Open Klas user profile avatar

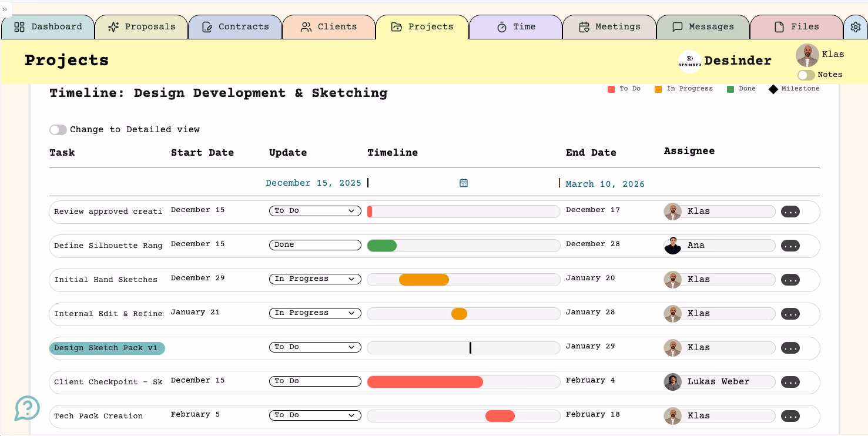[807, 55]
